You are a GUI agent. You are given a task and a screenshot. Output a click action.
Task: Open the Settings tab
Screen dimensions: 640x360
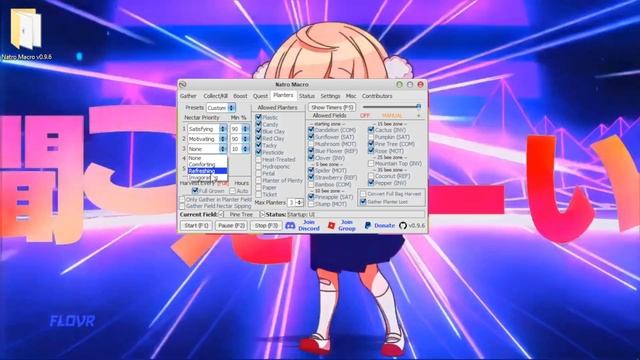(x=330, y=96)
